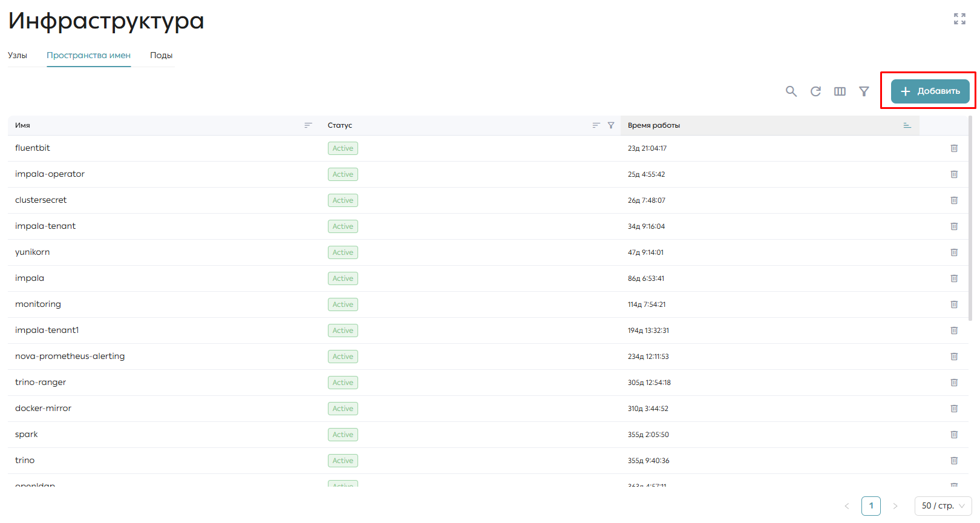Open the toolbar filter funnel icon
Viewport: 980px width, 523px height.
click(x=864, y=91)
